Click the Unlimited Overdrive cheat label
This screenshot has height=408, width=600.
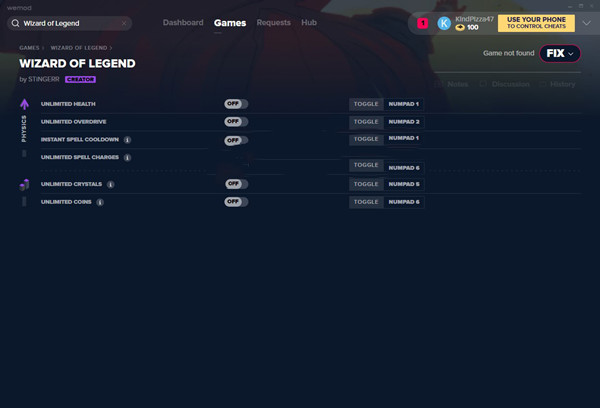point(73,122)
